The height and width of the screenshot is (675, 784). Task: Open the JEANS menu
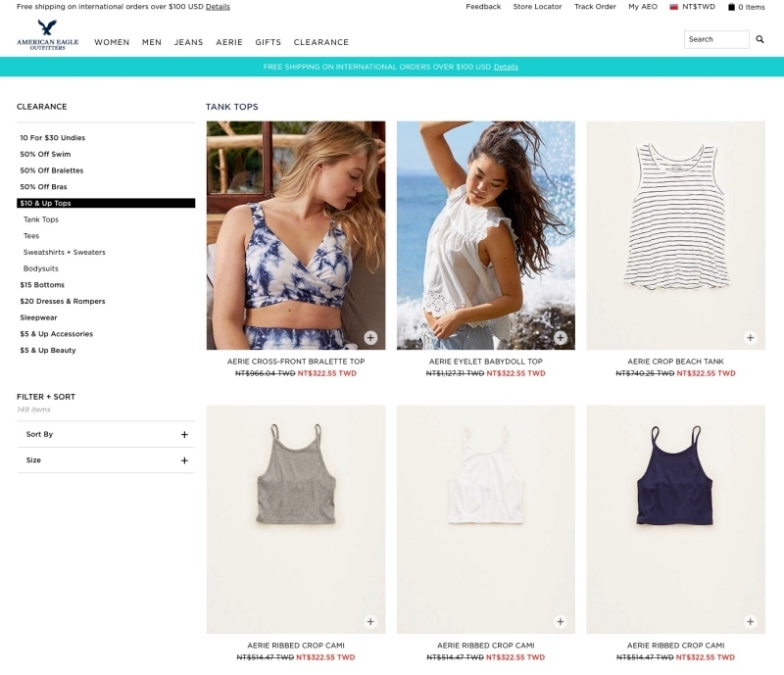(x=188, y=42)
